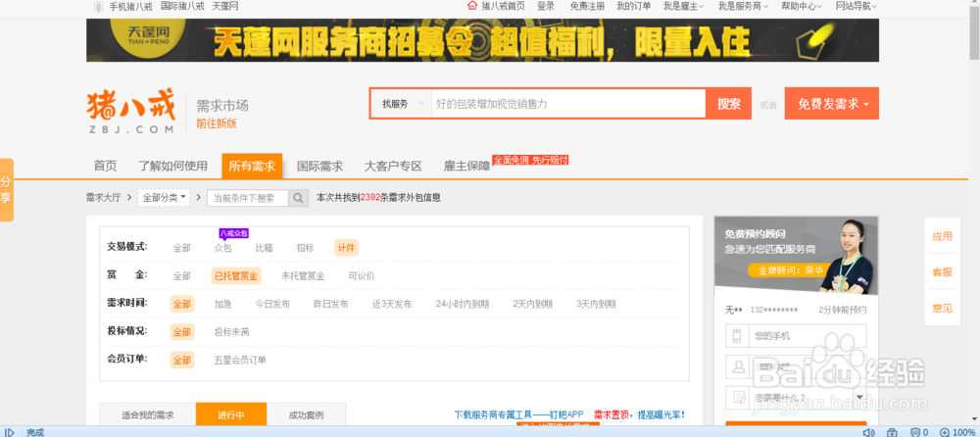Select 可议价 filter
980x437 pixels.
(362, 275)
